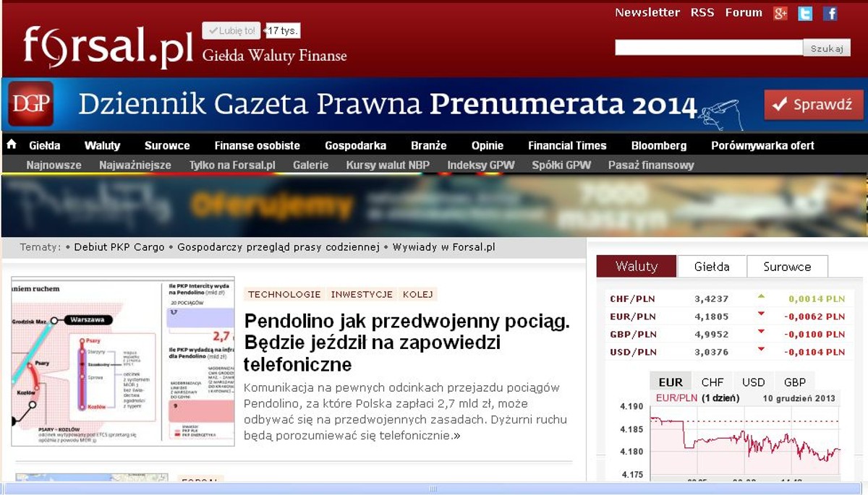868x495 pixels.
Task: Click the CHF/PLN currency pair
Action: coord(633,298)
